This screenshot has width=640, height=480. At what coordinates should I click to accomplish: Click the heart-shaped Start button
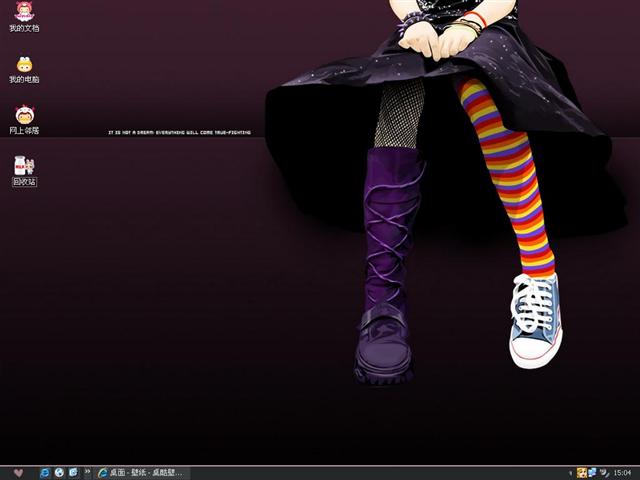tap(18, 473)
